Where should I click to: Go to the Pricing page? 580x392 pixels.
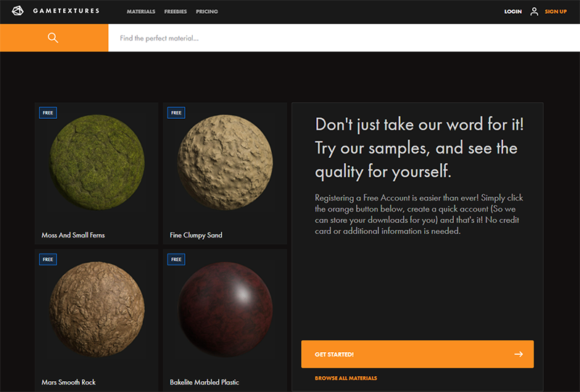[207, 12]
